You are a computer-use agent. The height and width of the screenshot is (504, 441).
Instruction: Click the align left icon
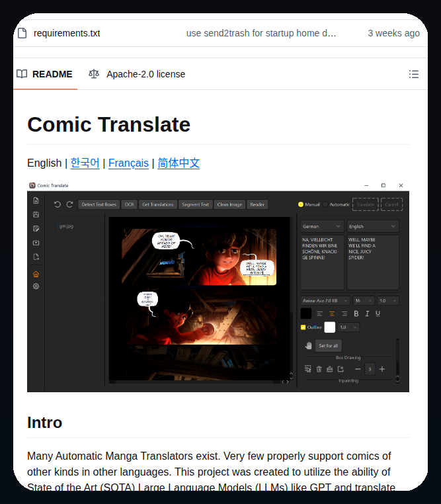pos(319,314)
